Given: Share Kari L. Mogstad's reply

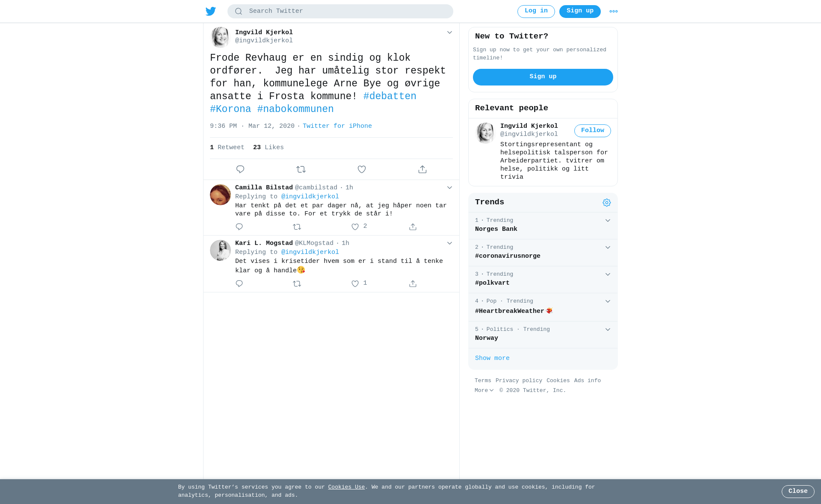Looking at the screenshot, I should 413,284.
